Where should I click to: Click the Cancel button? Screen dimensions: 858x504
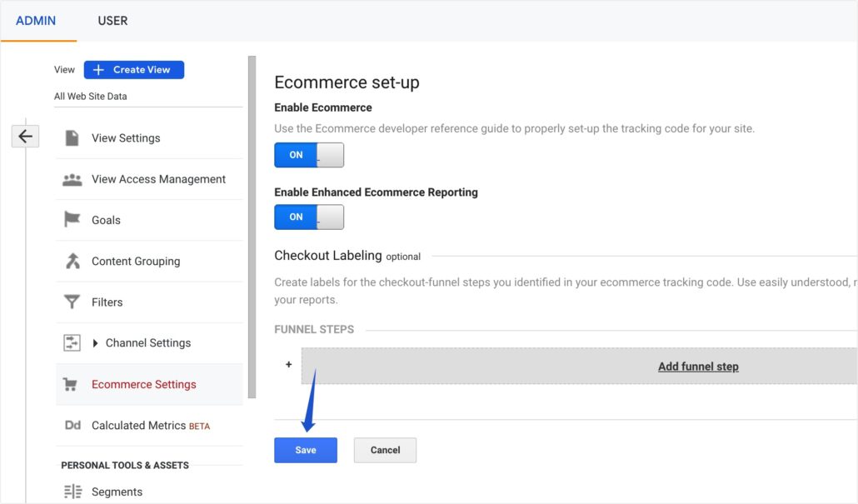(385, 450)
